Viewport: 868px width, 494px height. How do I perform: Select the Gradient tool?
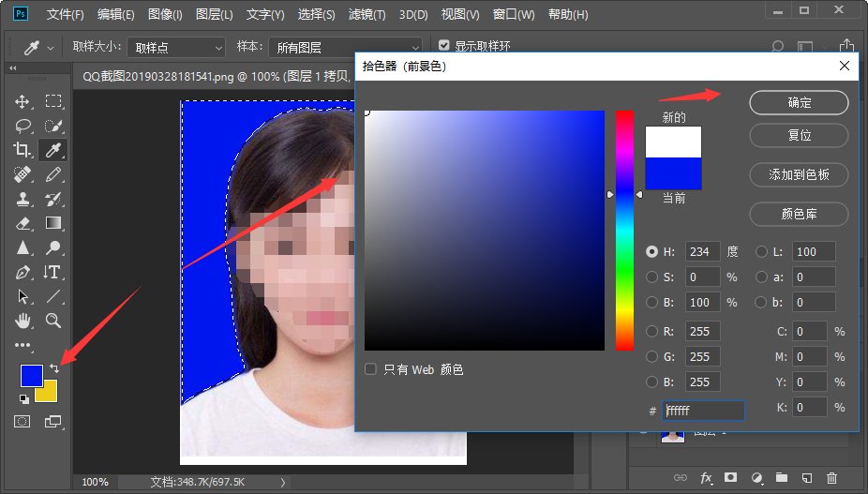click(53, 223)
